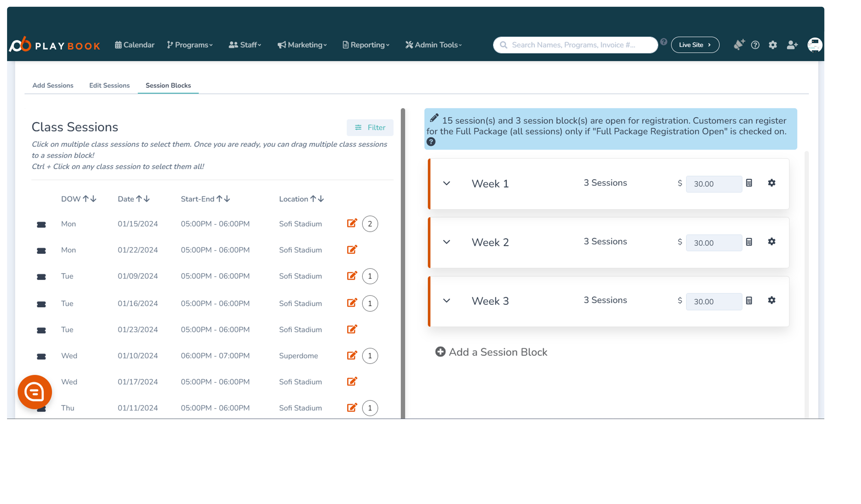
Task: Collapse the Week 3 session block
Action: (447, 301)
